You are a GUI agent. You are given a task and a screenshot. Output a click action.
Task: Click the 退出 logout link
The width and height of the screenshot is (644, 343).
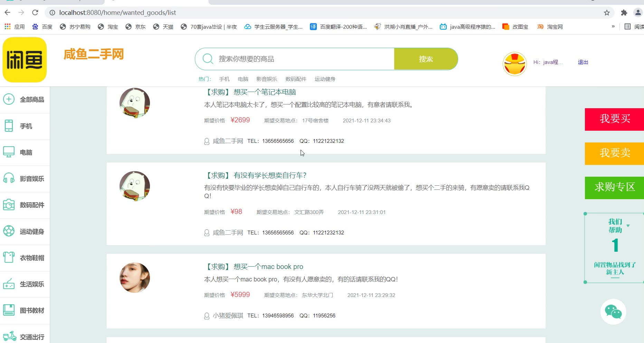[x=583, y=62]
